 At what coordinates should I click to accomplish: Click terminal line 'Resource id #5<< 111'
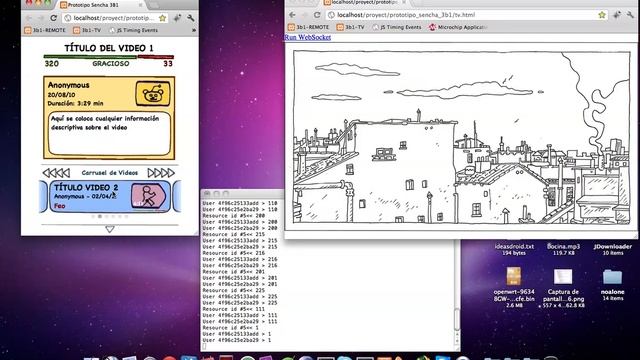(234, 309)
